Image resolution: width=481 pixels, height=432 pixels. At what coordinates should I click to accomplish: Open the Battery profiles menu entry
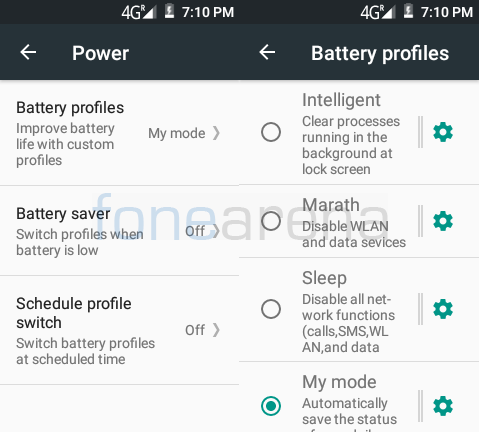[x=119, y=133]
